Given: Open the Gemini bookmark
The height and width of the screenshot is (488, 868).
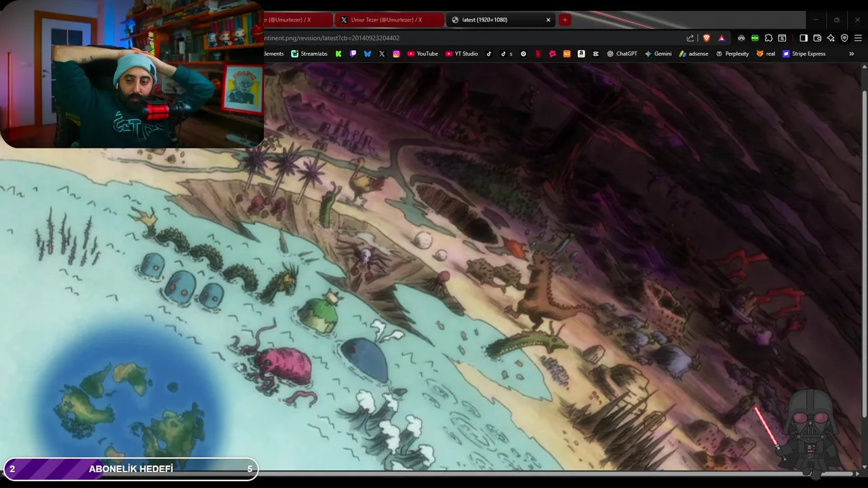Looking at the screenshot, I should click(658, 54).
